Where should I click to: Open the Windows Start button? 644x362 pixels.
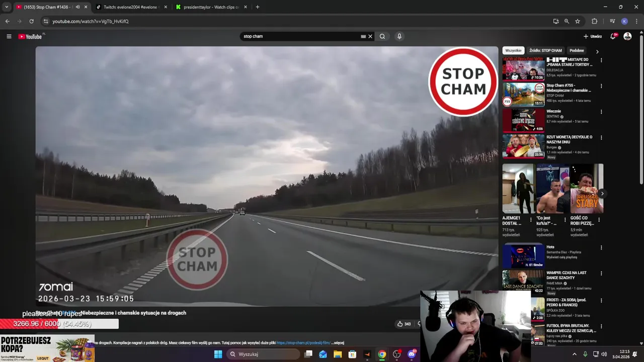click(218, 354)
